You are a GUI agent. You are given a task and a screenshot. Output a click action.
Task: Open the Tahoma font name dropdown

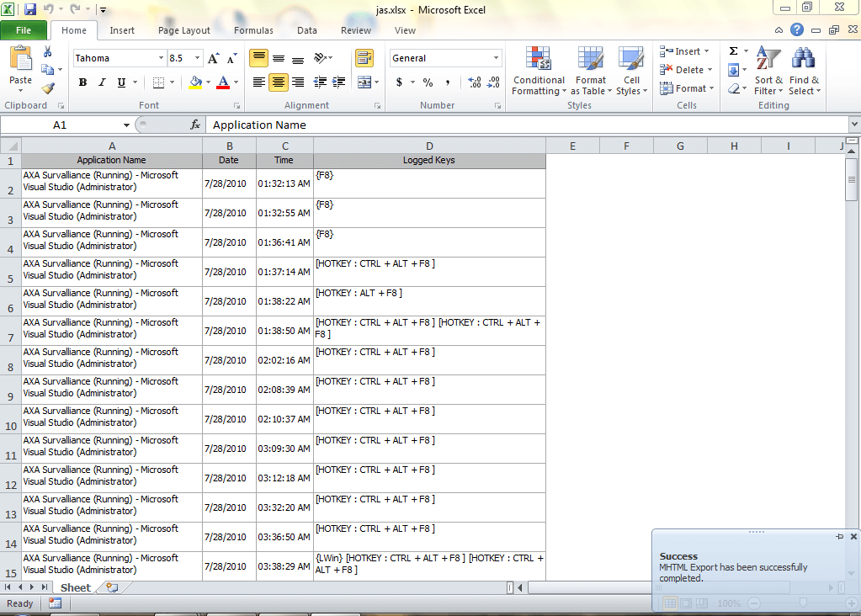tap(161, 58)
